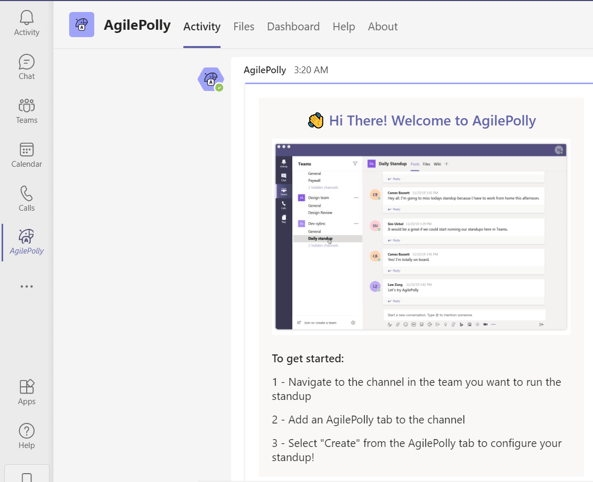
Task: Click step 3 about selecting Create
Action: point(417,450)
